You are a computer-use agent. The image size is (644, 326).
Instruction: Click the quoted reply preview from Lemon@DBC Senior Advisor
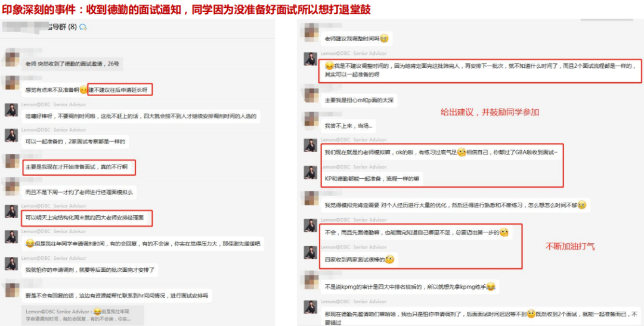82,315
